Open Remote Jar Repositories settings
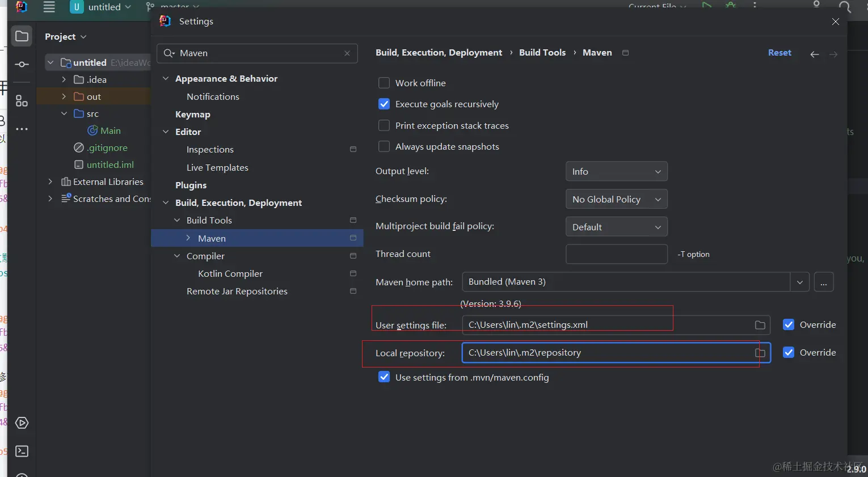 click(237, 291)
